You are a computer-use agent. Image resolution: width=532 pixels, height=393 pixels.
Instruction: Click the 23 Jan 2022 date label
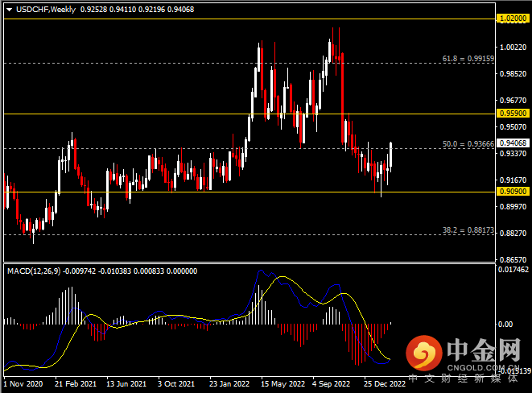click(228, 384)
